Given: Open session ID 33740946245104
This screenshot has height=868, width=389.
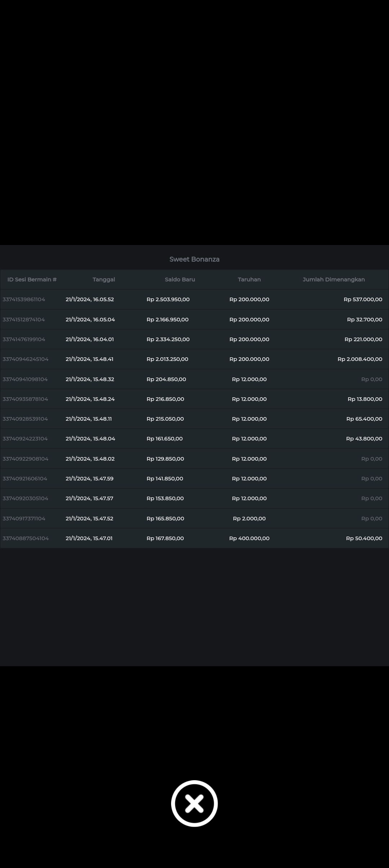Looking at the screenshot, I should [25, 359].
